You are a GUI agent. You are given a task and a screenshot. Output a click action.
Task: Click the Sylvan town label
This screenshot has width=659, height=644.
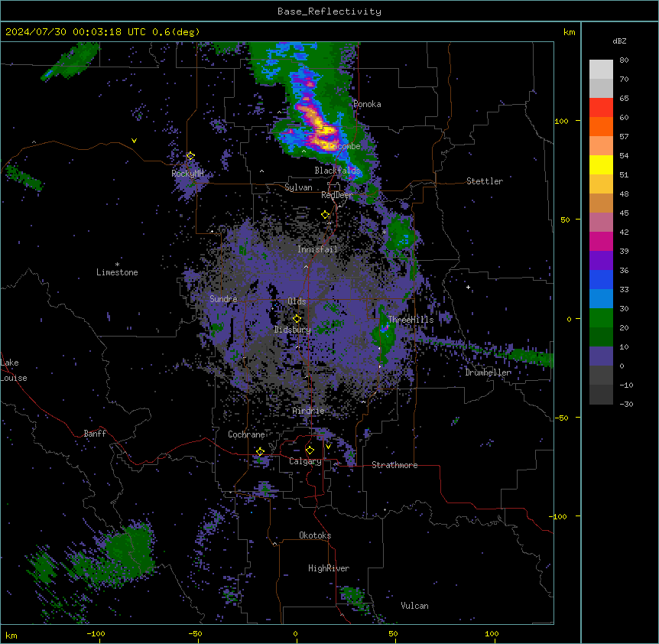pyautogui.click(x=298, y=187)
